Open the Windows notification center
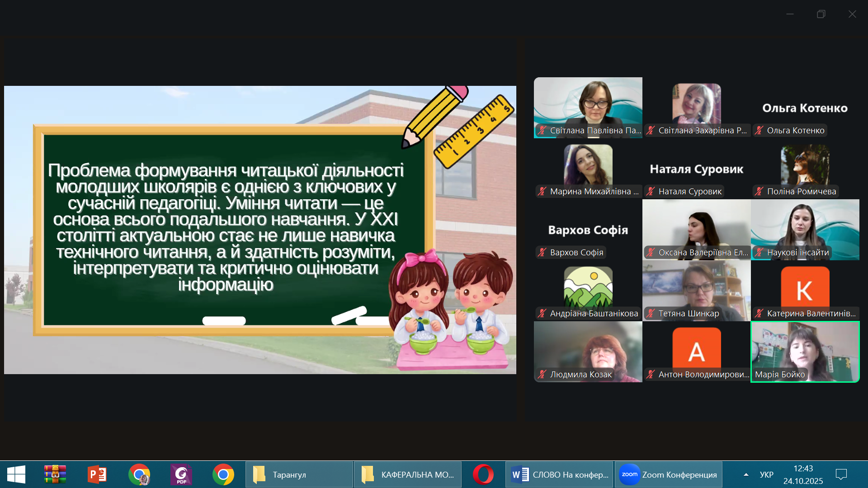Screen dimensions: 868x488 (x=841, y=474)
